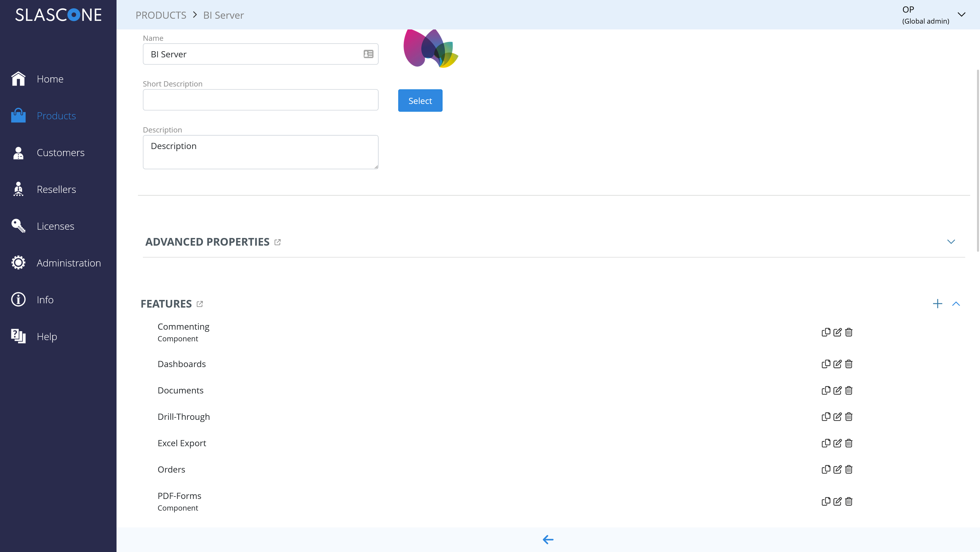
Task: Click the Description text field
Action: coord(260,151)
